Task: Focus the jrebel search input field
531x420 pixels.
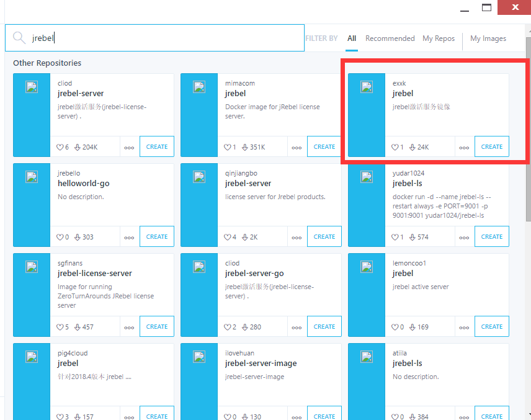Action: point(154,38)
